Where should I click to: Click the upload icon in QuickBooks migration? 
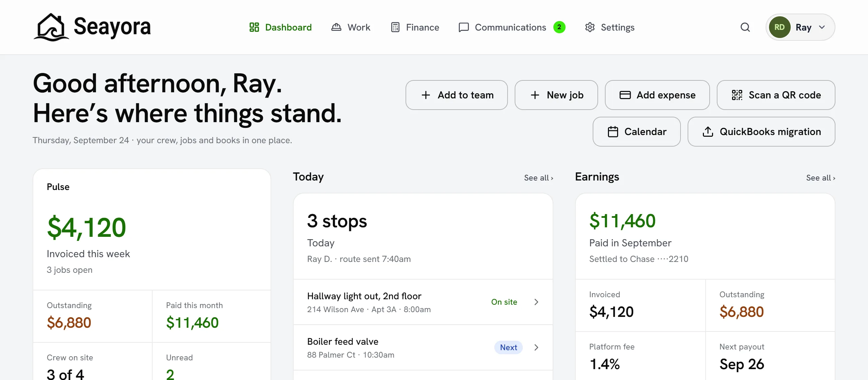pos(708,132)
